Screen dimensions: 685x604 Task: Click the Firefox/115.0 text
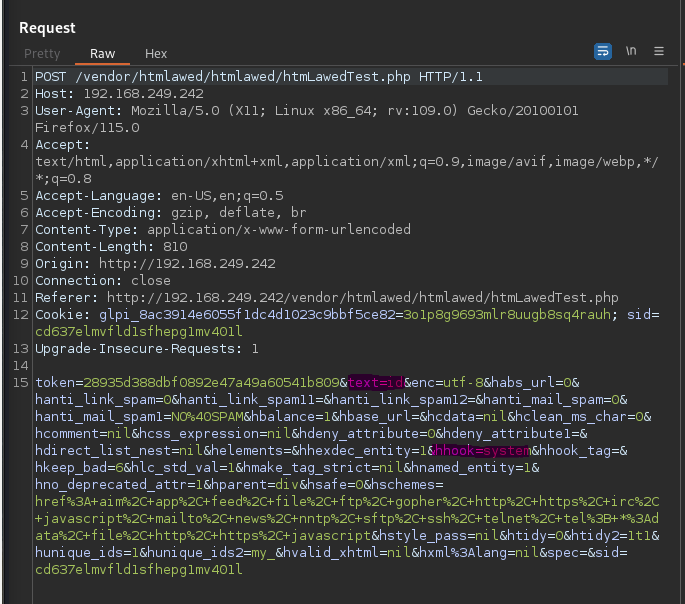point(87,128)
